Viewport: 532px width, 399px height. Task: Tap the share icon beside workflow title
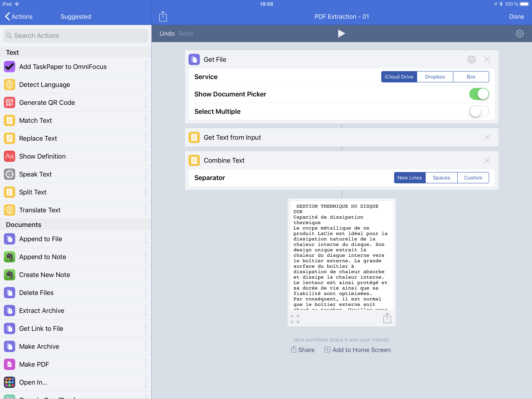163,16
